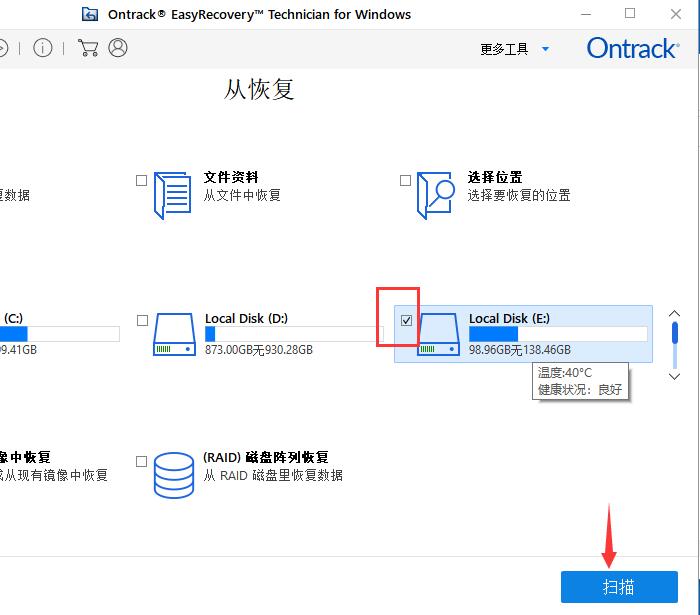
Task: Close the EasyRecovery window
Action: click(676, 14)
